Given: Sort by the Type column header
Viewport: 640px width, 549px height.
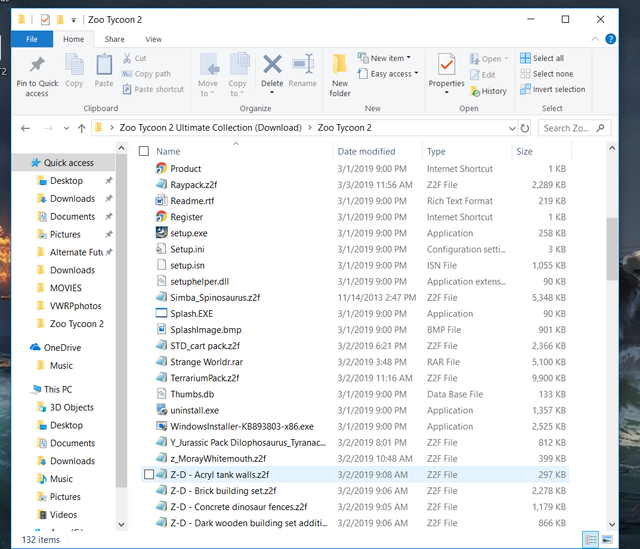Looking at the screenshot, I should [436, 151].
